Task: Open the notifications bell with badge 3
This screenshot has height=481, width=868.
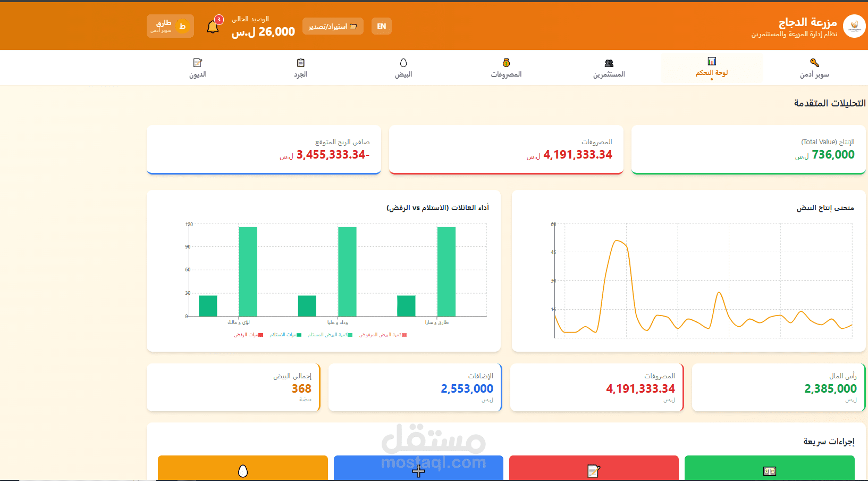Action: tap(213, 27)
